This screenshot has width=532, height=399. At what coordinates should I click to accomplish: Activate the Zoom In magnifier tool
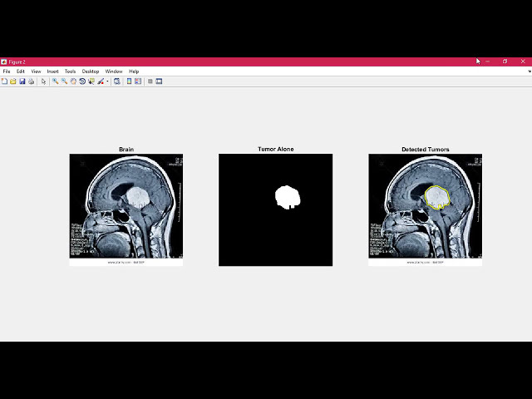pyautogui.click(x=55, y=81)
